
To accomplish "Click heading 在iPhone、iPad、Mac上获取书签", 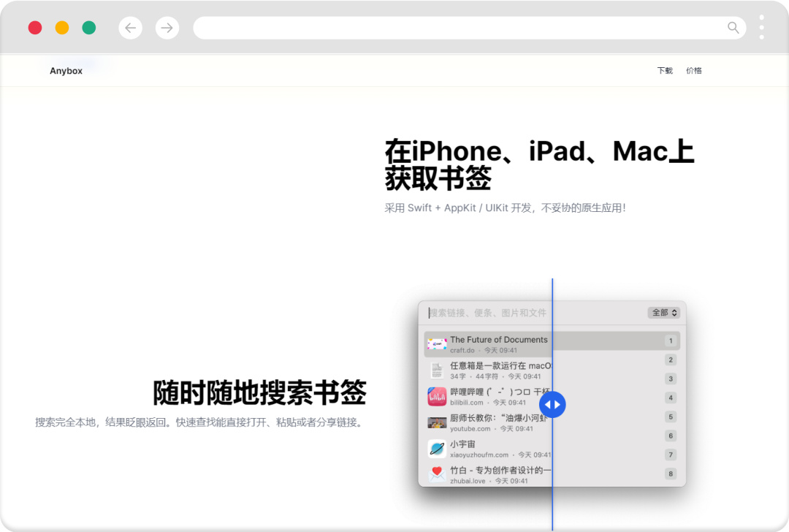I will coord(539,164).
